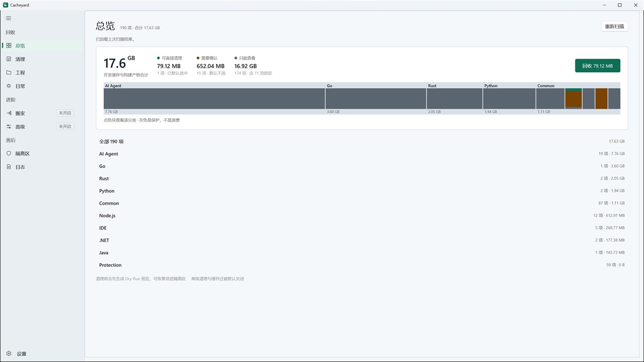The width and height of the screenshot is (644, 362).
Task: Open the Common category list row
Action: (362, 203)
